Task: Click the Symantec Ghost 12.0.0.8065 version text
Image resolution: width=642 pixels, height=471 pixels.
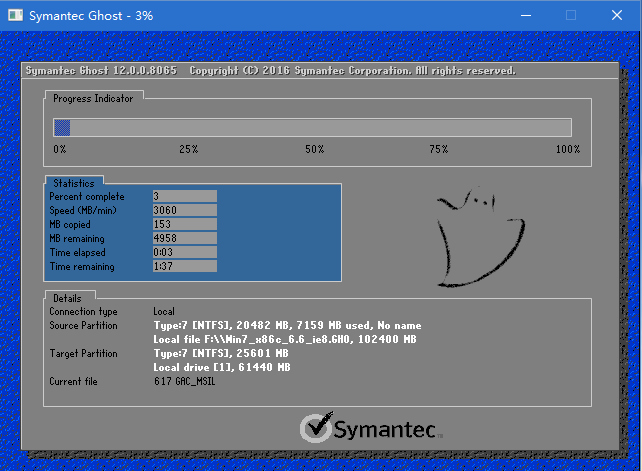Action: pyautogui.click(x=101, y=70)
